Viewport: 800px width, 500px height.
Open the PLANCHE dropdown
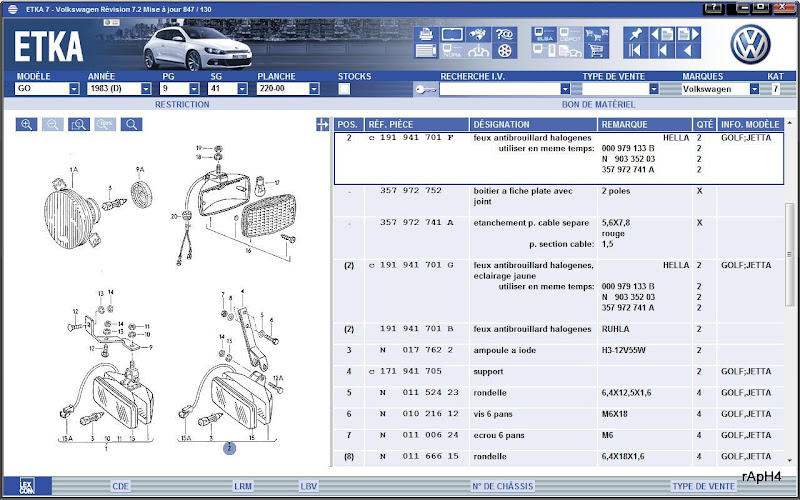pos(314,89)
